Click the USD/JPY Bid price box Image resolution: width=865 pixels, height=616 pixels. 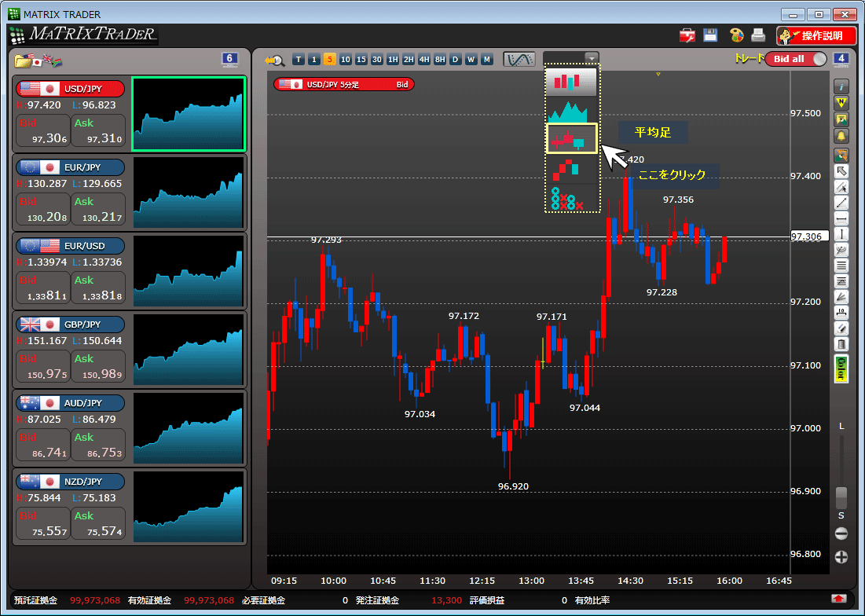[x=43, y=130]
